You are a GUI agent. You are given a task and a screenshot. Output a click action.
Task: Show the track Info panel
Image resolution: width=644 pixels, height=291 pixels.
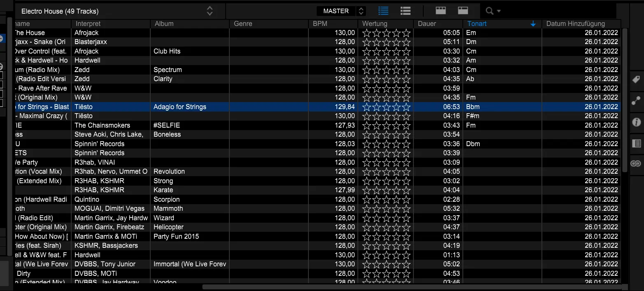coord(636,122)
